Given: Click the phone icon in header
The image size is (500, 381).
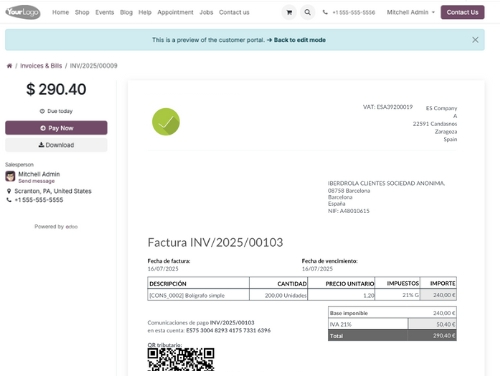Looking at the screenshot, I should (325, 12).
